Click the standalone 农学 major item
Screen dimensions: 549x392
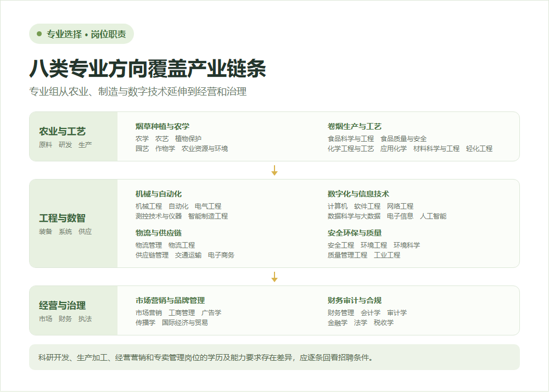coord(142,138)
